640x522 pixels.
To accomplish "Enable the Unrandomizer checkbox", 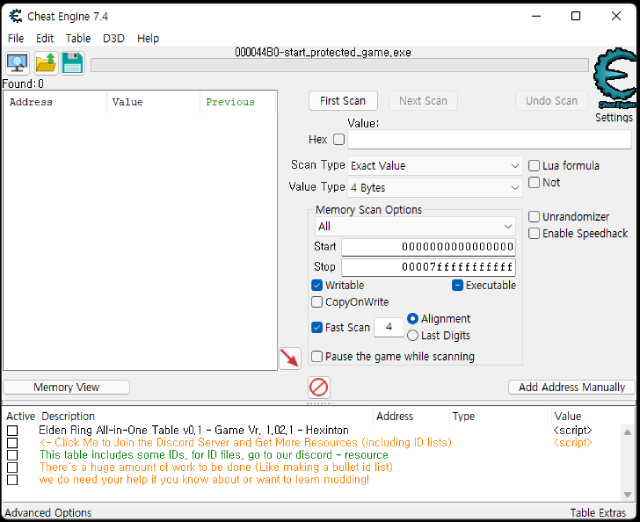I will coord(534,217).
